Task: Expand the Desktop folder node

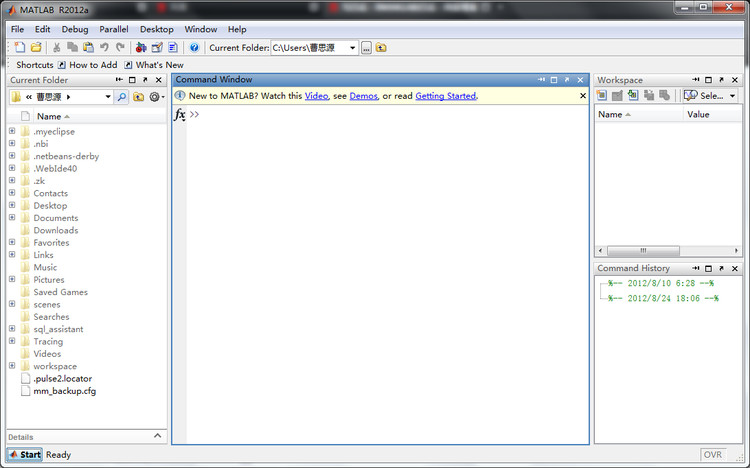Action: pyautogui.click(x=12, y=205)
